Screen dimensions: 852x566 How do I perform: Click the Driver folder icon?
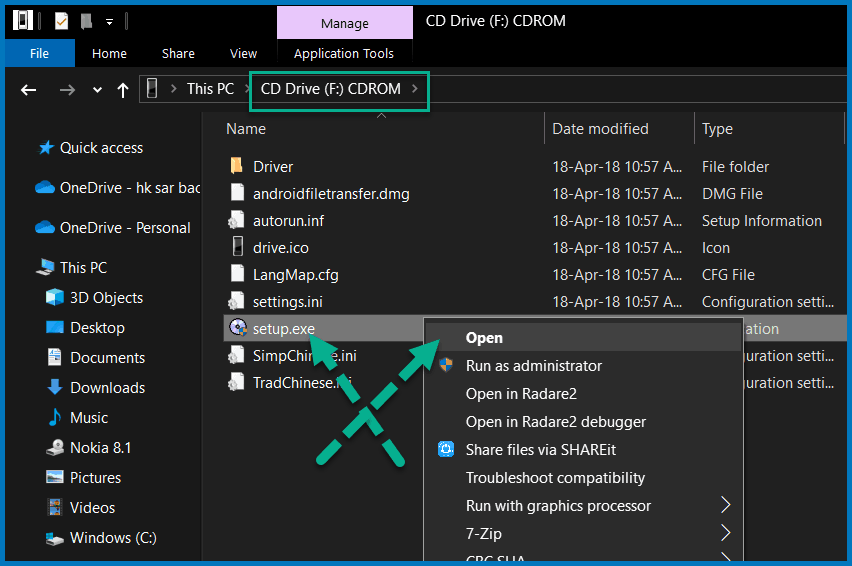[x=236, y=166]
